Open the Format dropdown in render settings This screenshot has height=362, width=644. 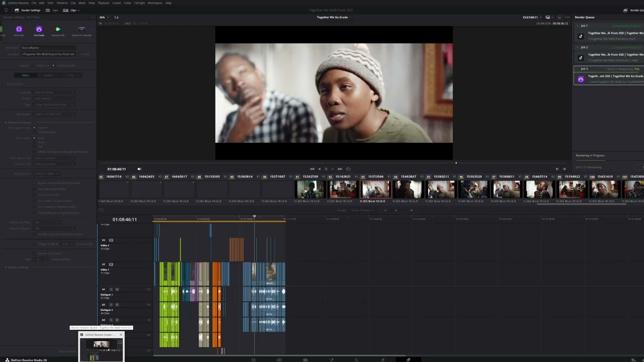point(54,93)
